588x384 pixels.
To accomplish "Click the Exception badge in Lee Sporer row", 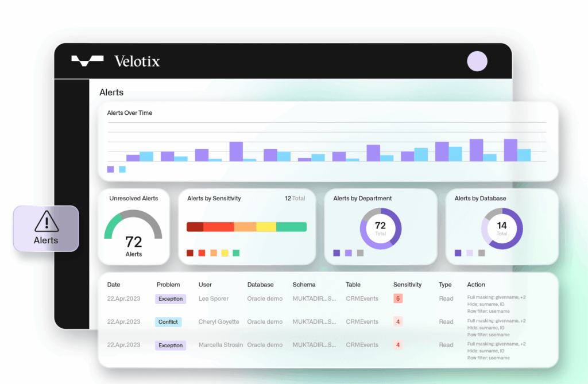I will (x=171, y=299).
